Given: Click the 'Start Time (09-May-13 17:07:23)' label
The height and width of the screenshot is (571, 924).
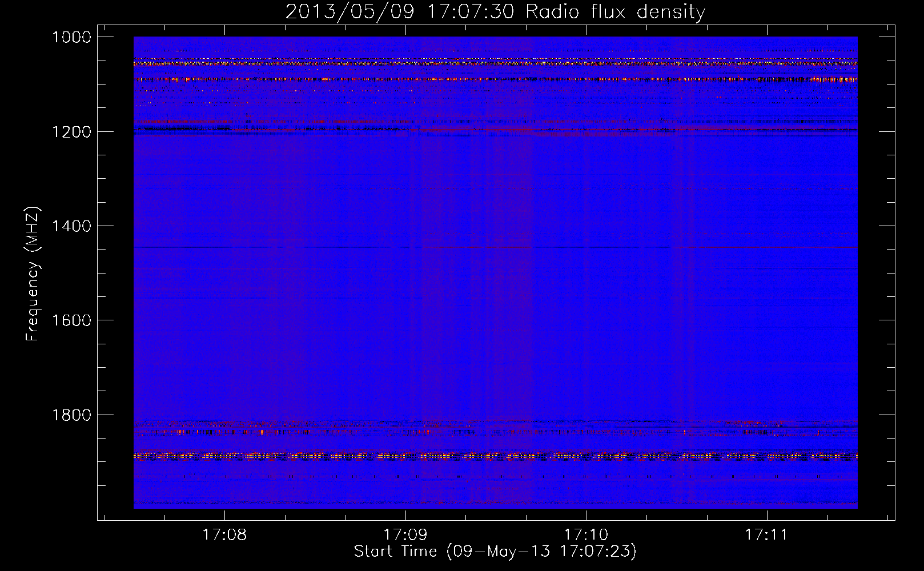Looking at the screenshot, I should point(495,552).
